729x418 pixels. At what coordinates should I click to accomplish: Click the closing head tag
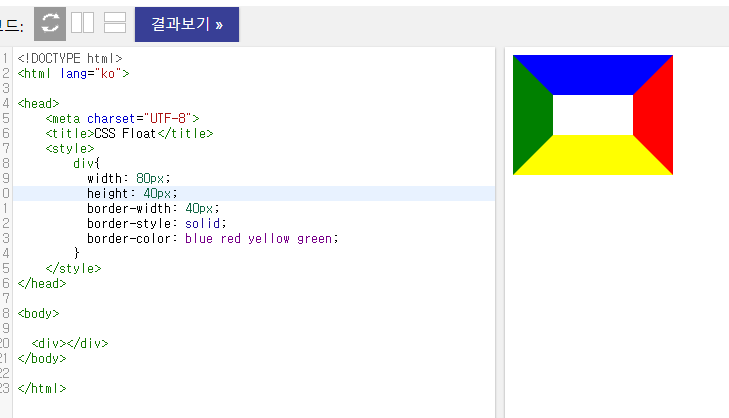click(x=42, y=283)
